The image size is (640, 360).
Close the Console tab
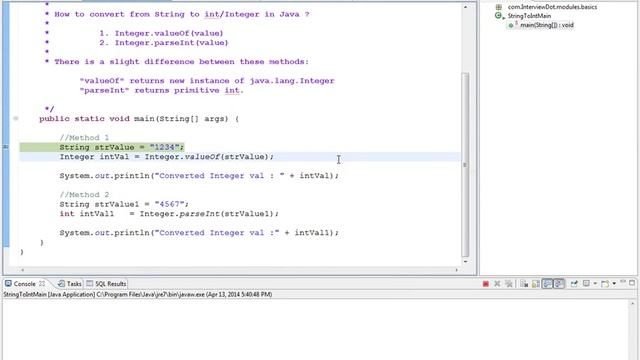[42, 283]
